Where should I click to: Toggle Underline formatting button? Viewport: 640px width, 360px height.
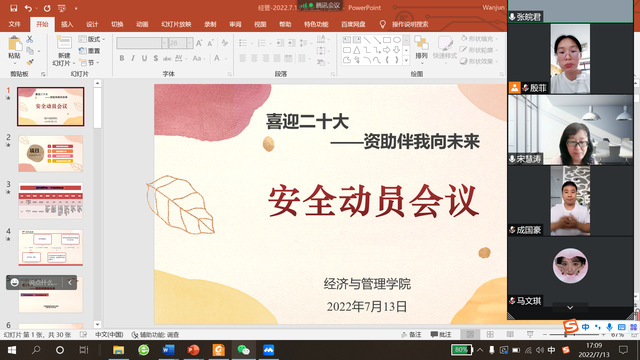(144, 58)
